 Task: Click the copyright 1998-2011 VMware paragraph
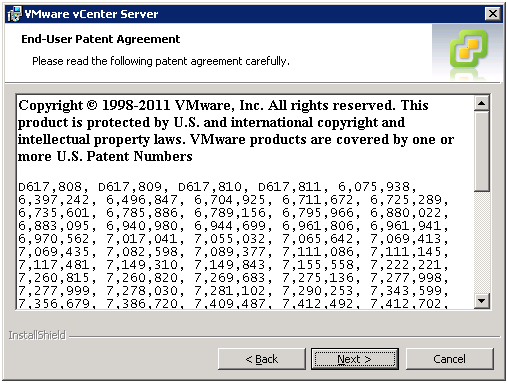pyautogui.click(x=235, y=131)
